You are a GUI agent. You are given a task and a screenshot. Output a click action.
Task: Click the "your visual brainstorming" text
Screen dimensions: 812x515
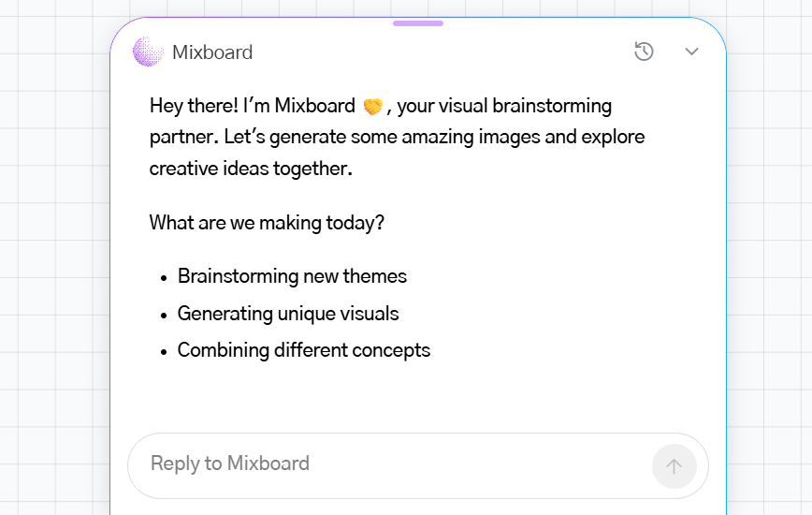[x=504, y=106]
